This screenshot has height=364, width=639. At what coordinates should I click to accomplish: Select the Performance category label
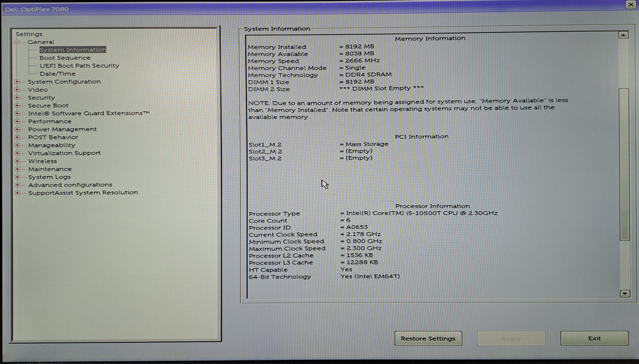50,121
